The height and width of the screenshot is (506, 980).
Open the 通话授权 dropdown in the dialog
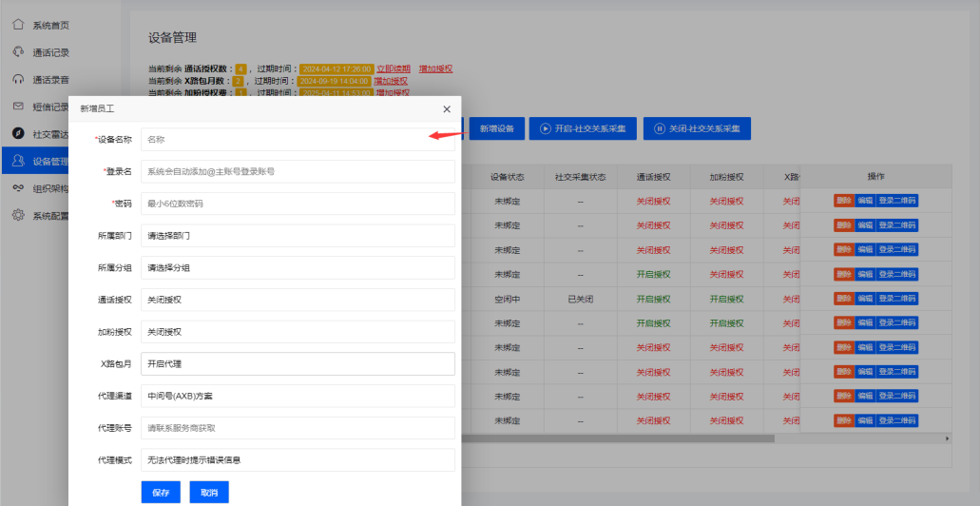(297, 301)
